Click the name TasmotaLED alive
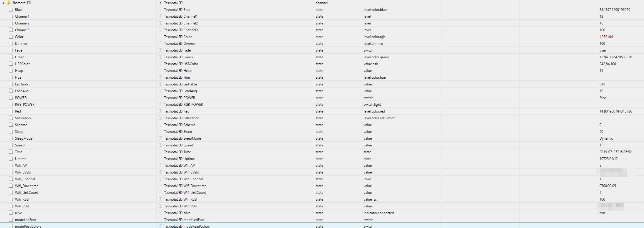 pos(177,213)
